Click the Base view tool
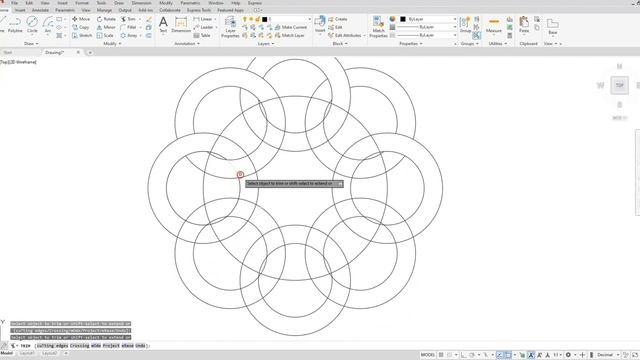640x360 pixels. [x=553, y=27]
